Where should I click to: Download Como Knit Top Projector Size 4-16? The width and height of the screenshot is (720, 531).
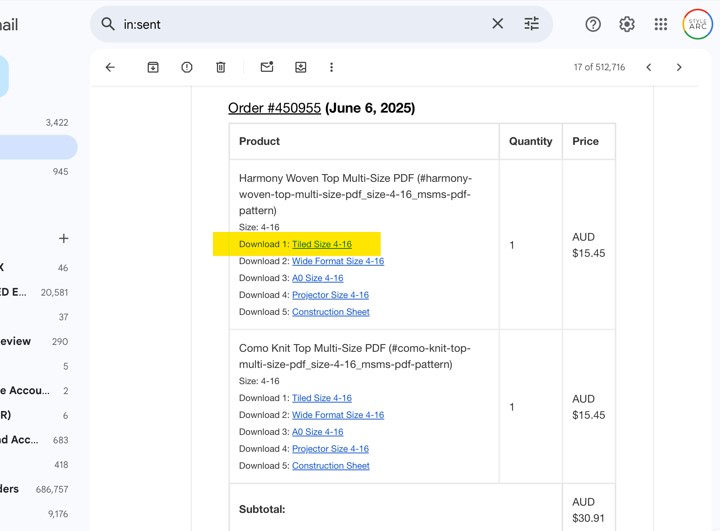pos(331,449)
